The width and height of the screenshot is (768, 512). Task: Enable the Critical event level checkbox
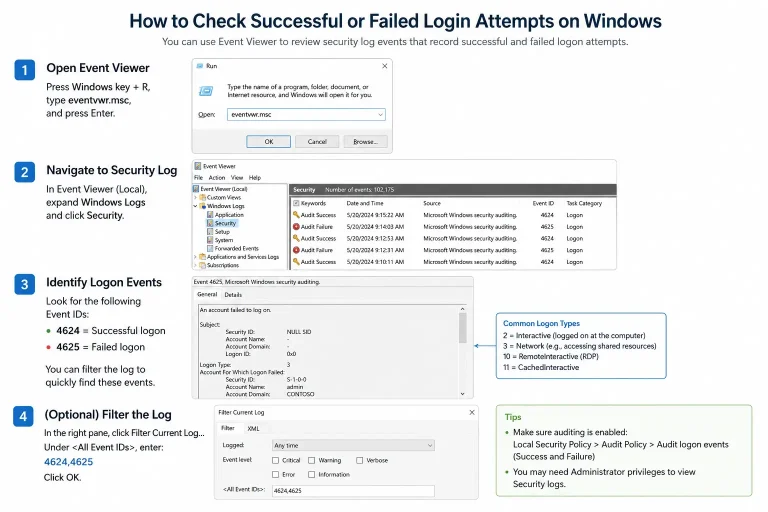tap(275, 461)
